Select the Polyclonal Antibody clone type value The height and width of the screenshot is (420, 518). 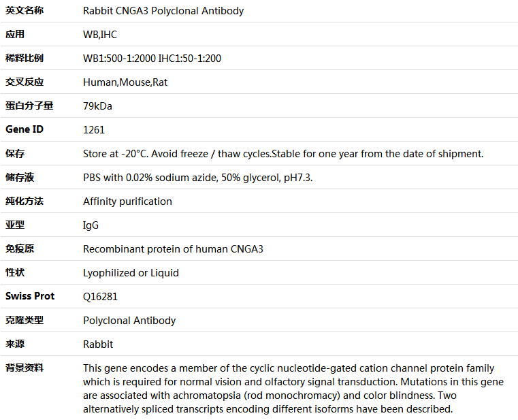click(x=129, y=321)
